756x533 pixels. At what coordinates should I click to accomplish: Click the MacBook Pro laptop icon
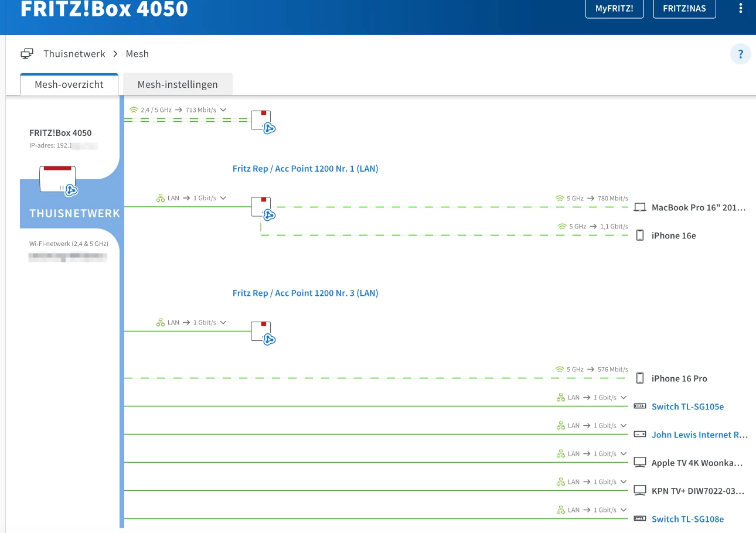[x=640, y=207]
